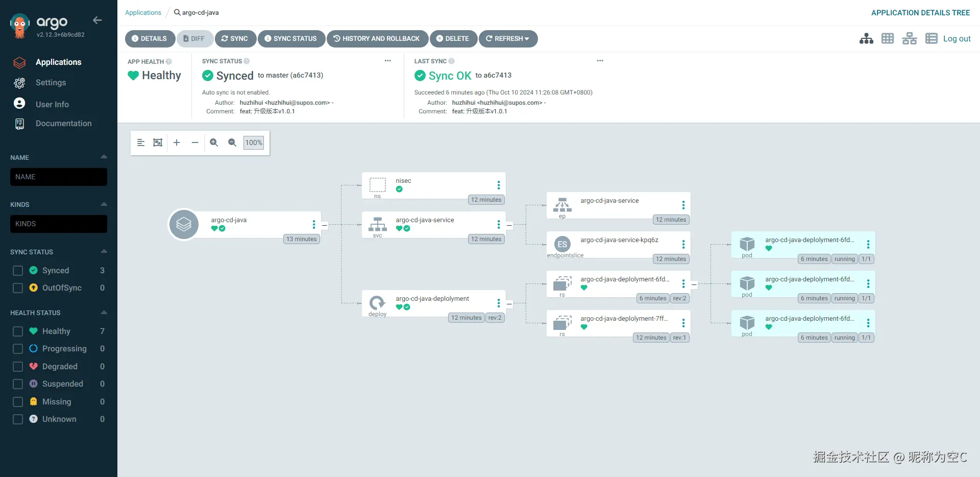Open the three-dot menu of rev:1 replicaset node
This screenshot has height=477, width=980.
pyautogui.click(x=683, y=323)
